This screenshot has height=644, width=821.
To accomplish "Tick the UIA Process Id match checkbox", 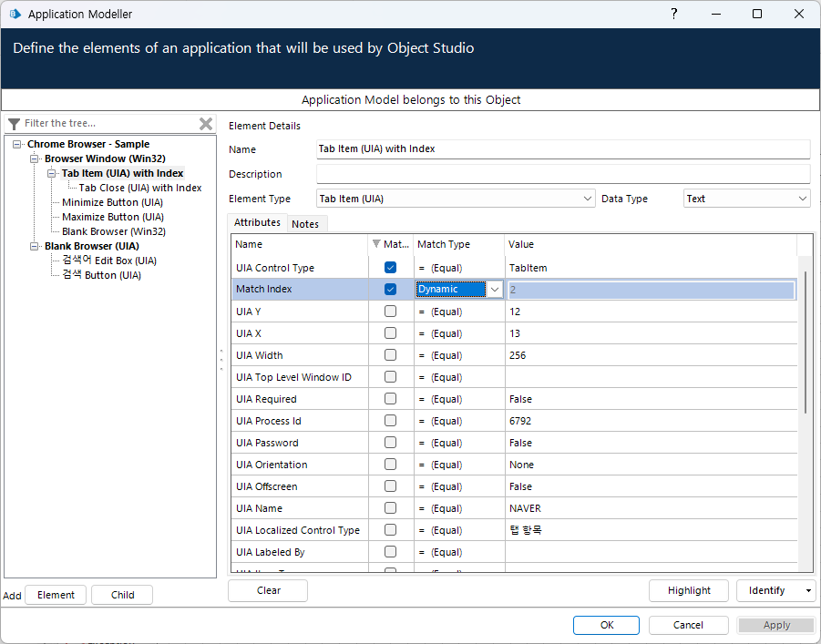I will [390, 421].
